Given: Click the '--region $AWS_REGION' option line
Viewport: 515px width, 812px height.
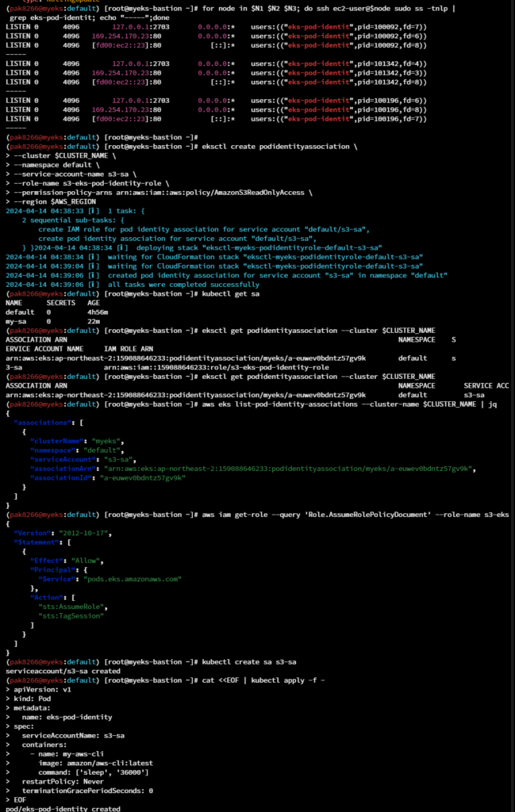Looking at the screenshot, I should (x=55, y=202).
